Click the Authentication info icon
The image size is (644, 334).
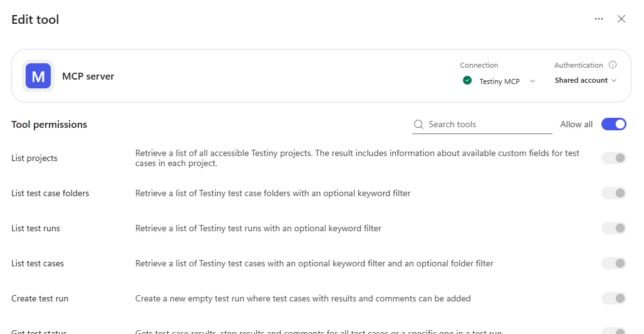(x=613, y=65)
